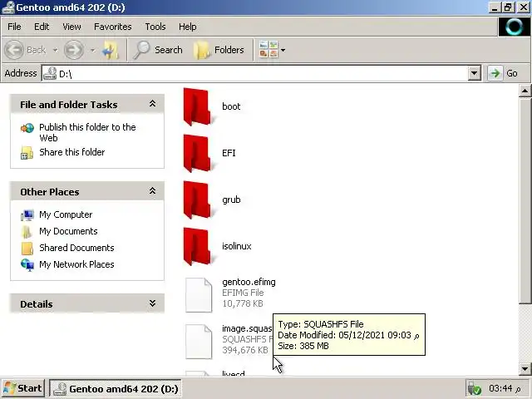
Task: Open the Favorites menu
Action: click(x=113, y=27)
